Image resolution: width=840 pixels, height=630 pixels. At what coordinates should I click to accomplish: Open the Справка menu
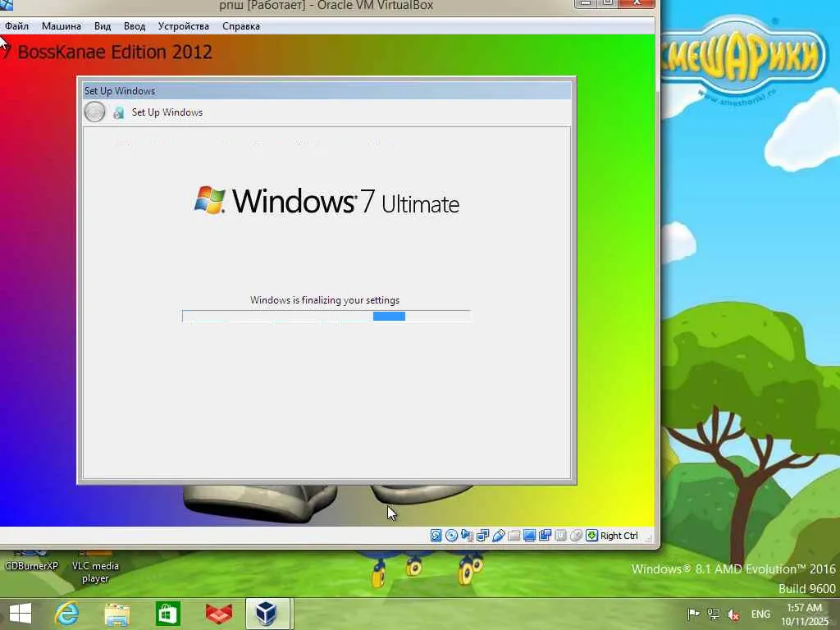[x=241, y=26]
